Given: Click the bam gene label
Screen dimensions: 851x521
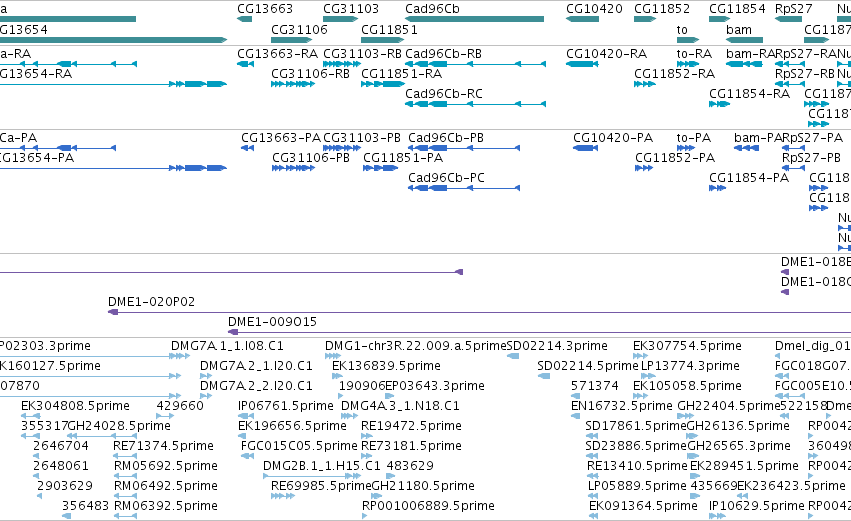Looking at the screenshot, I should coord(739,29).
